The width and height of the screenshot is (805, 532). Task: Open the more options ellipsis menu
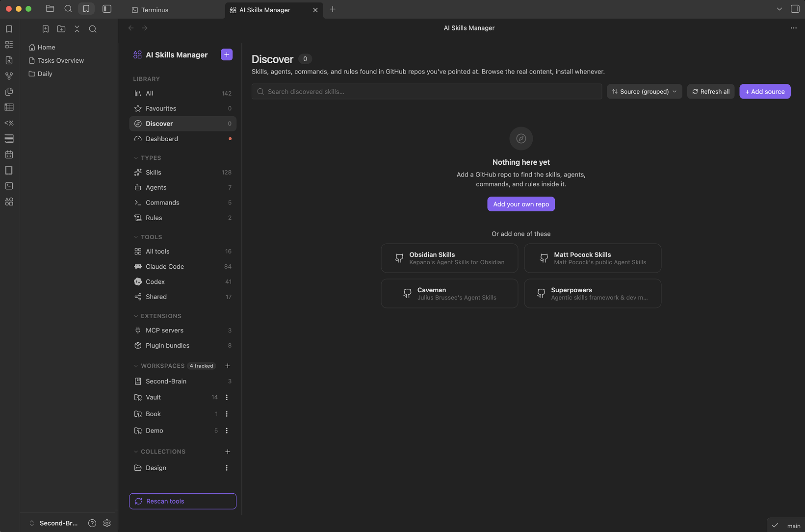pos(794,28)
